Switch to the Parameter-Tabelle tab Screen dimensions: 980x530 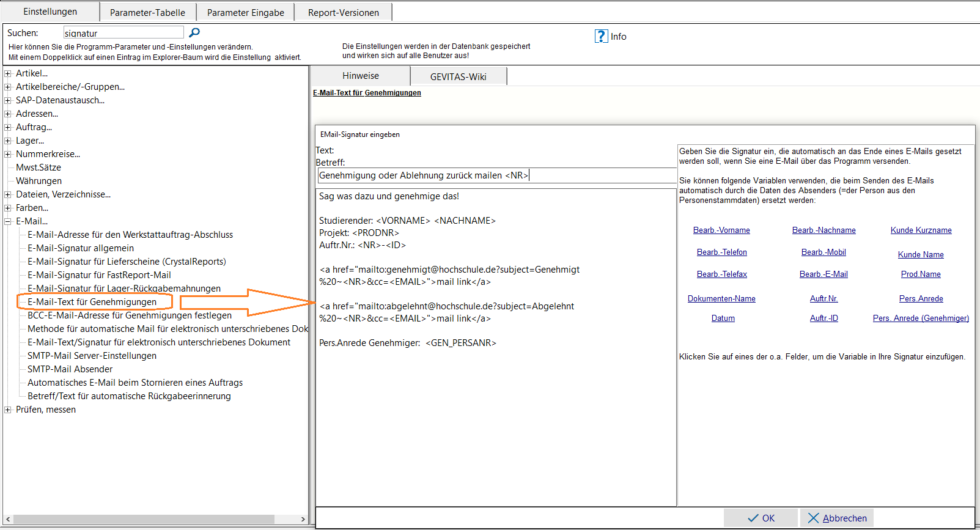147,12
